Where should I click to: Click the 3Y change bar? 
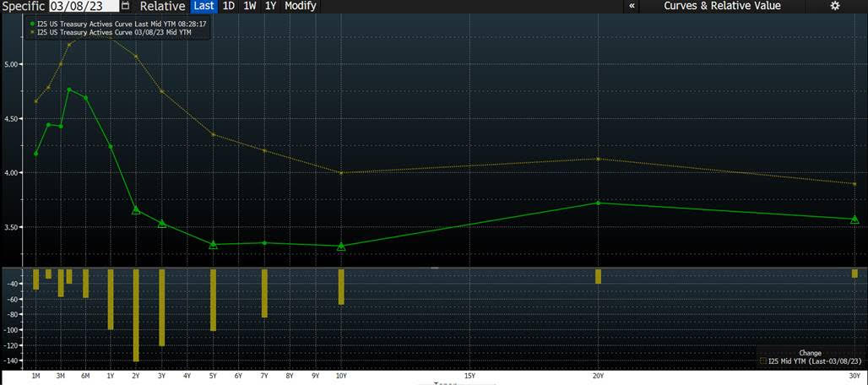click(161, 307)
